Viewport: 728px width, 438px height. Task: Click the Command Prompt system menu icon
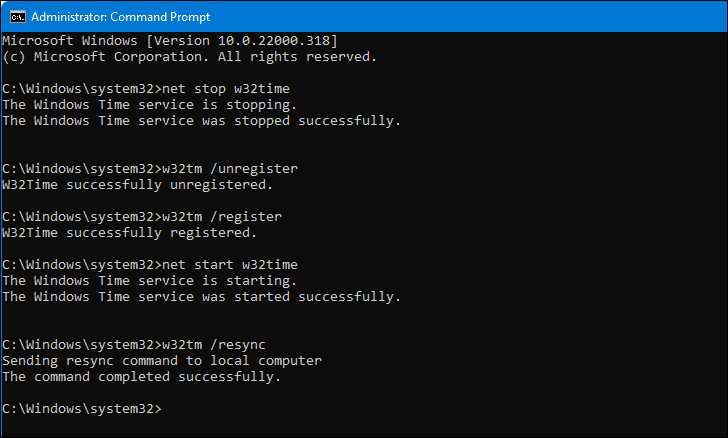[13, 15]
